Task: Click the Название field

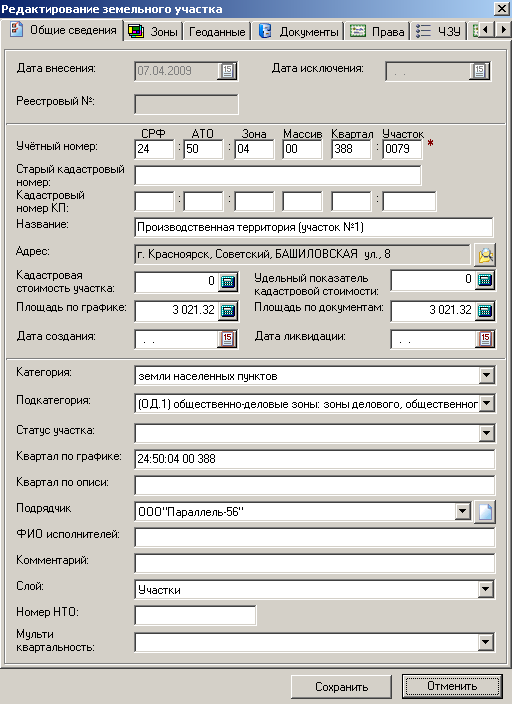Action: pyautogui.click(x=313, y=227)
